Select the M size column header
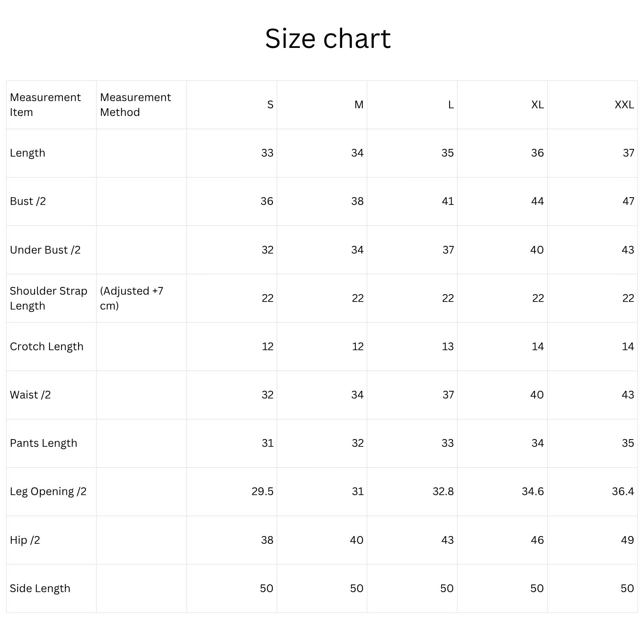644x644 pixels. 359,105
